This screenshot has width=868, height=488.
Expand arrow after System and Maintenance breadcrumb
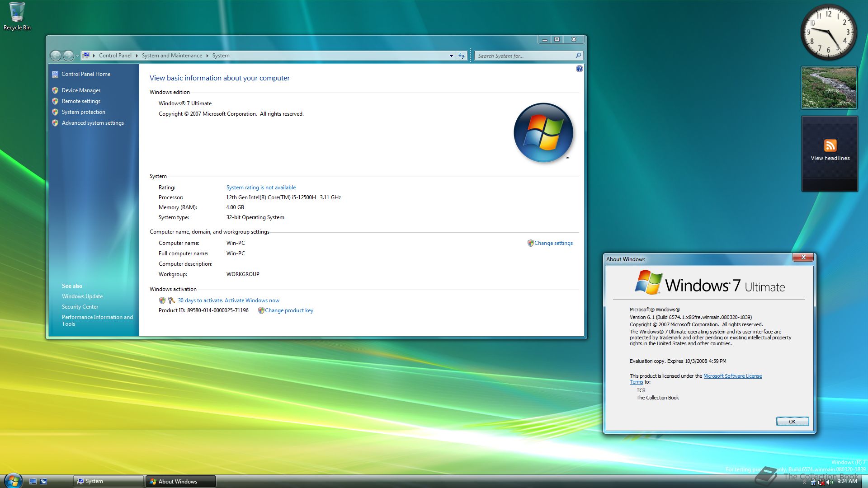[x=207, y=56]
